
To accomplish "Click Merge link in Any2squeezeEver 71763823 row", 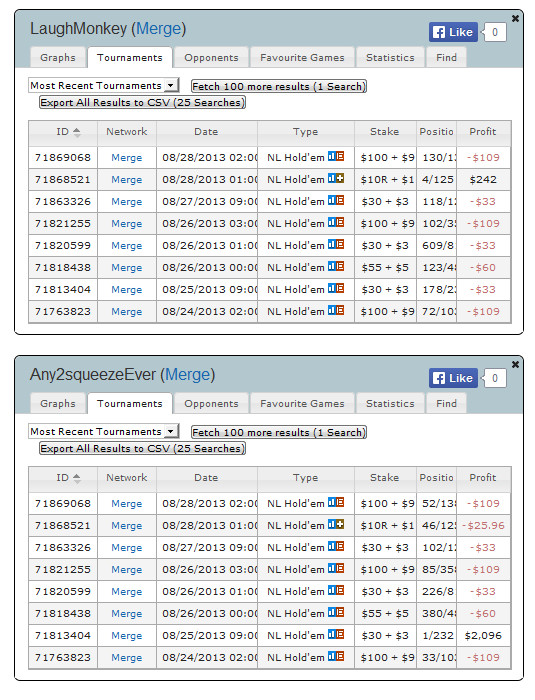I will point(126,658).
